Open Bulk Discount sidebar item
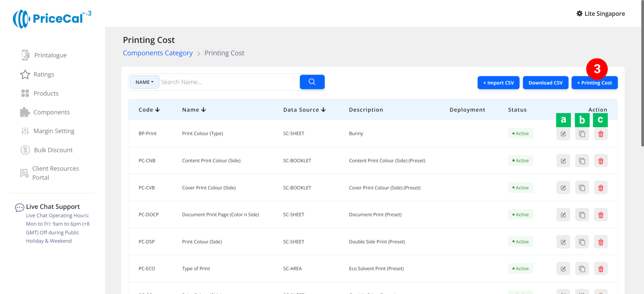 (53, 150)
